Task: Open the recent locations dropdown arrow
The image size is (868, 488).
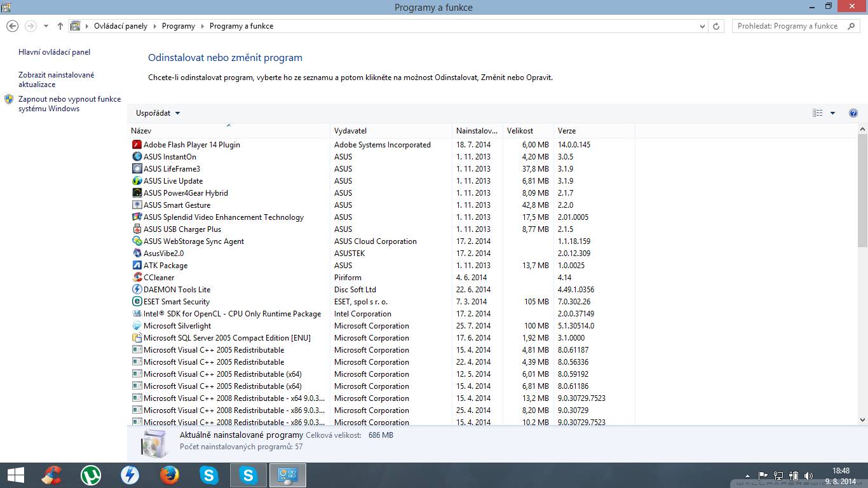Action: [46, 26]
